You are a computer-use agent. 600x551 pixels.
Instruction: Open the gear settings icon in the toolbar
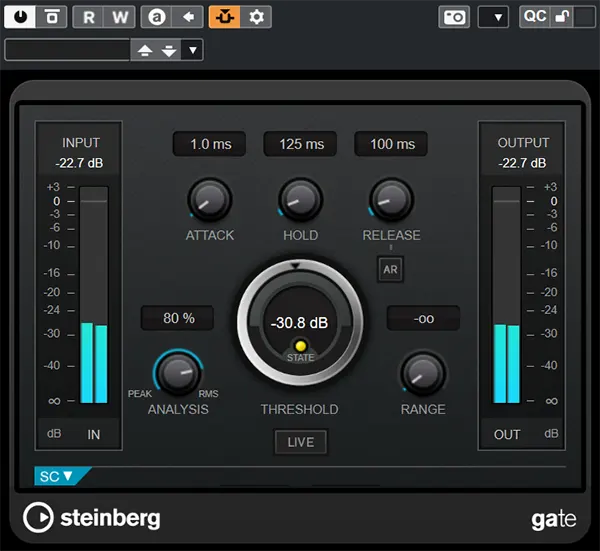click(256, 17)
